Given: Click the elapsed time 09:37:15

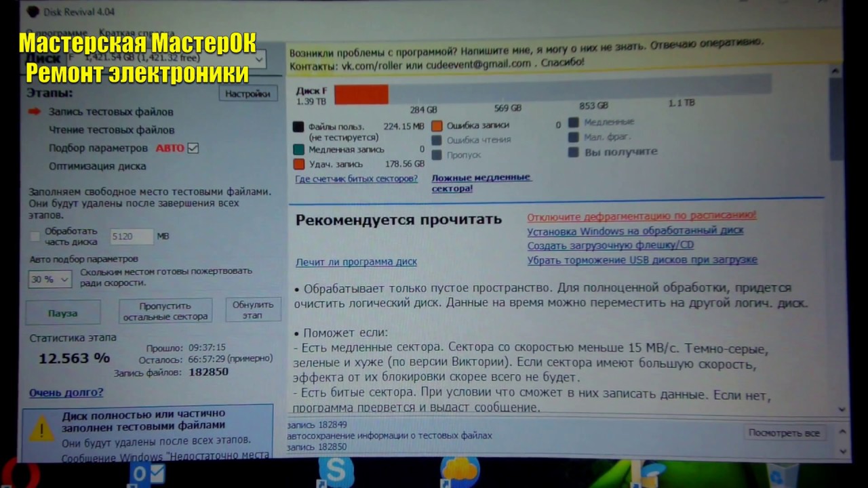Looking at the screenshot, I should [x=207, y=347].
